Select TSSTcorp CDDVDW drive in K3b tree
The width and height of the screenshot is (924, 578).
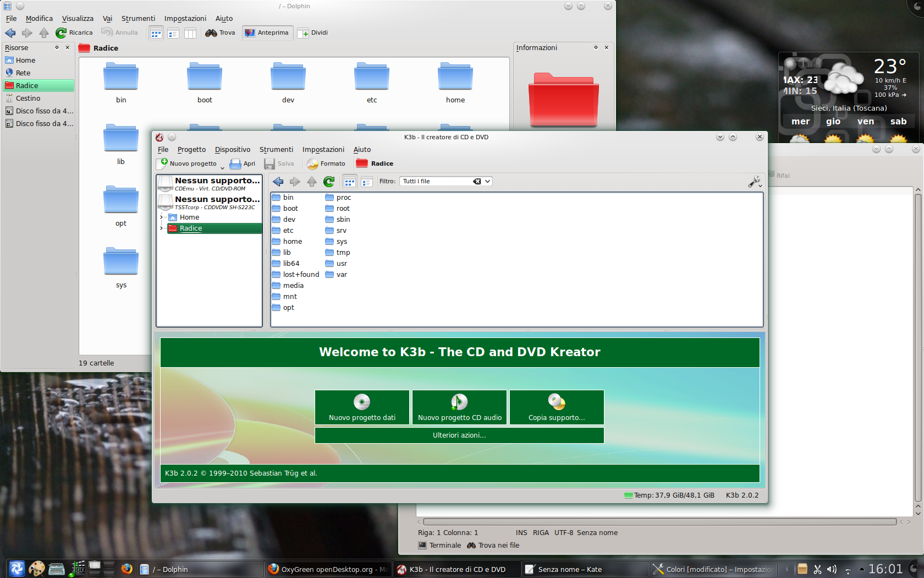pyautogui.click(x=210, y=203)
